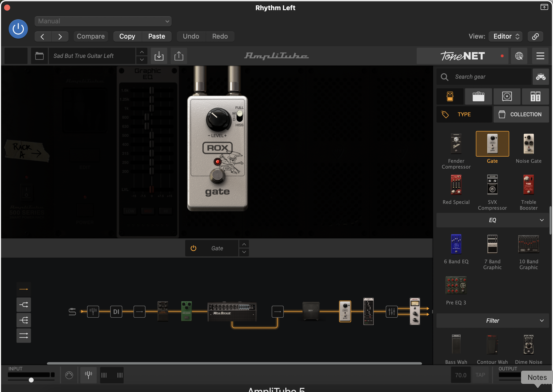This screenshot has height=392, width=553.
Task: Select the single serial signal routing icon
Action: click(24, 289)
